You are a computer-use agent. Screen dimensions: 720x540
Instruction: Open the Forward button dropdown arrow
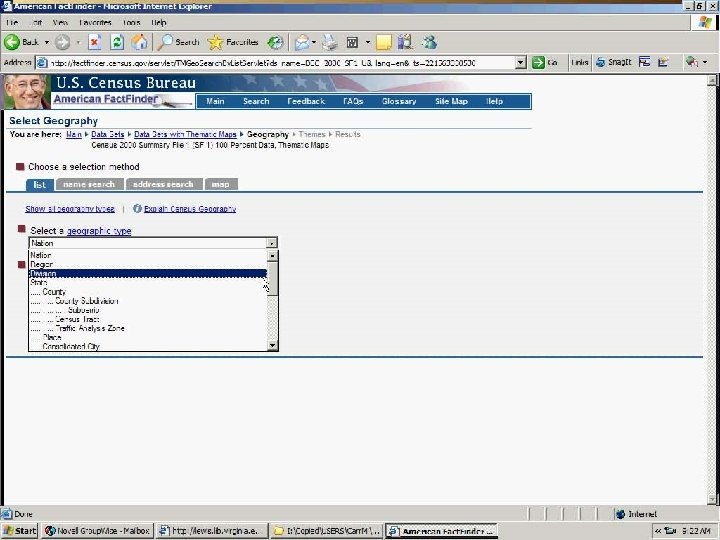coord(78,42)
